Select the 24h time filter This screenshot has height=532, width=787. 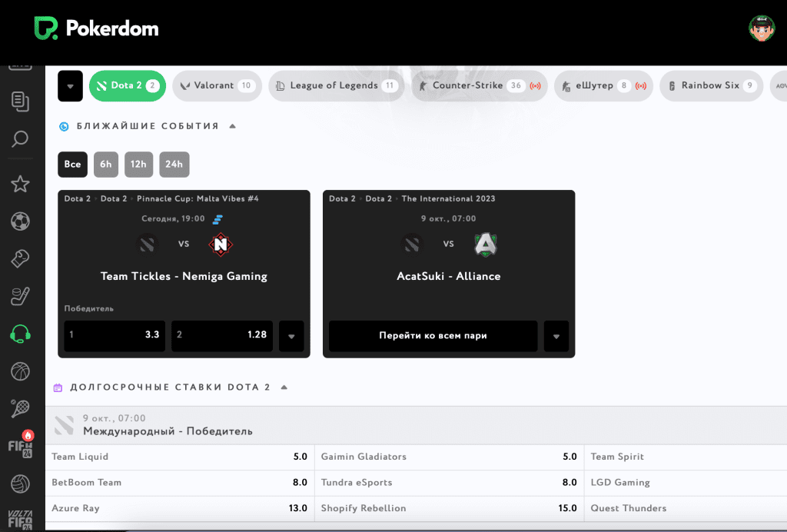(174, 165)
